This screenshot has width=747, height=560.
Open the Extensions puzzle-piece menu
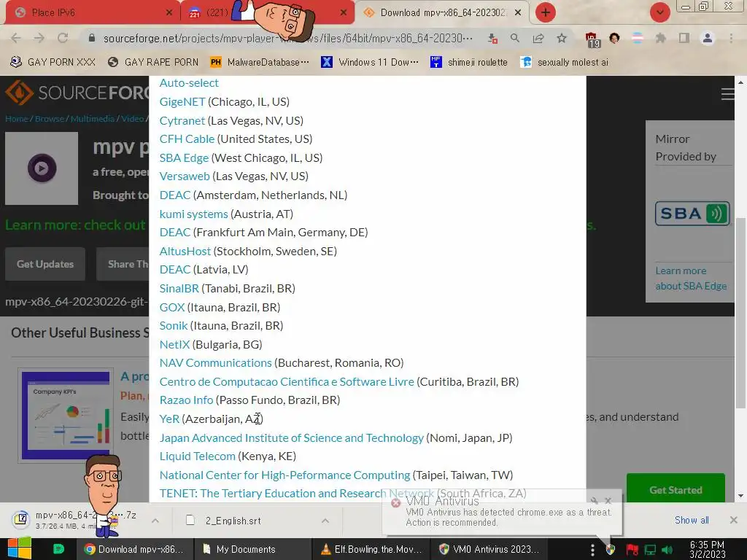660,38
